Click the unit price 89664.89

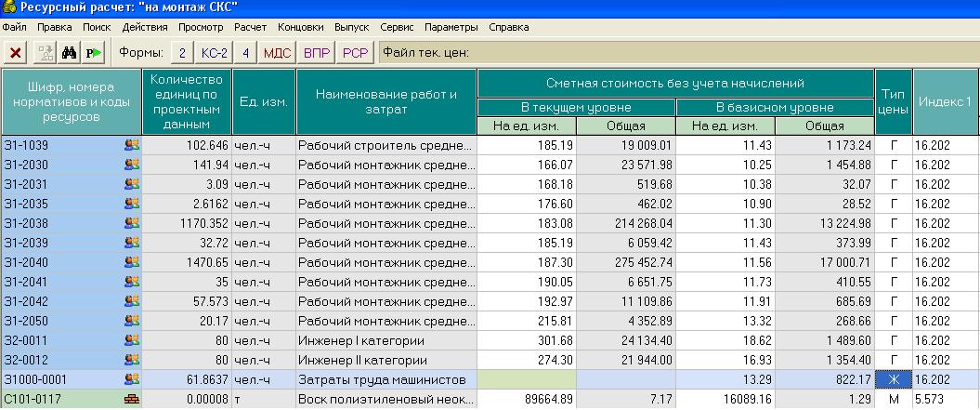click(527, 399)
